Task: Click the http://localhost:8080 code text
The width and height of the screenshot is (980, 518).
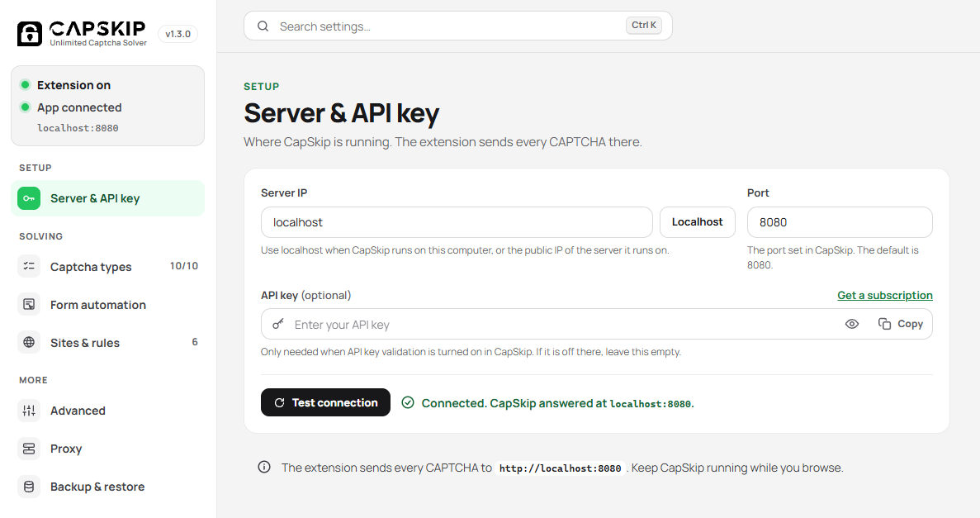Action: pos(560,468)
